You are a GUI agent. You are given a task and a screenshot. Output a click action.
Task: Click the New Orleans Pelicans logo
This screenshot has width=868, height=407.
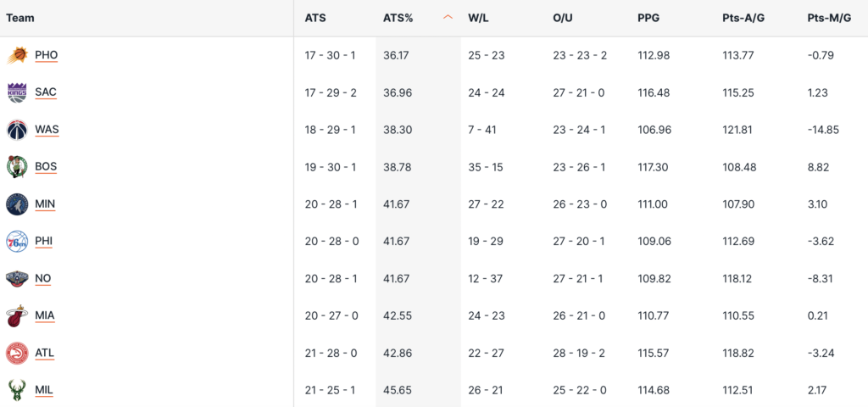click(17, 279)
